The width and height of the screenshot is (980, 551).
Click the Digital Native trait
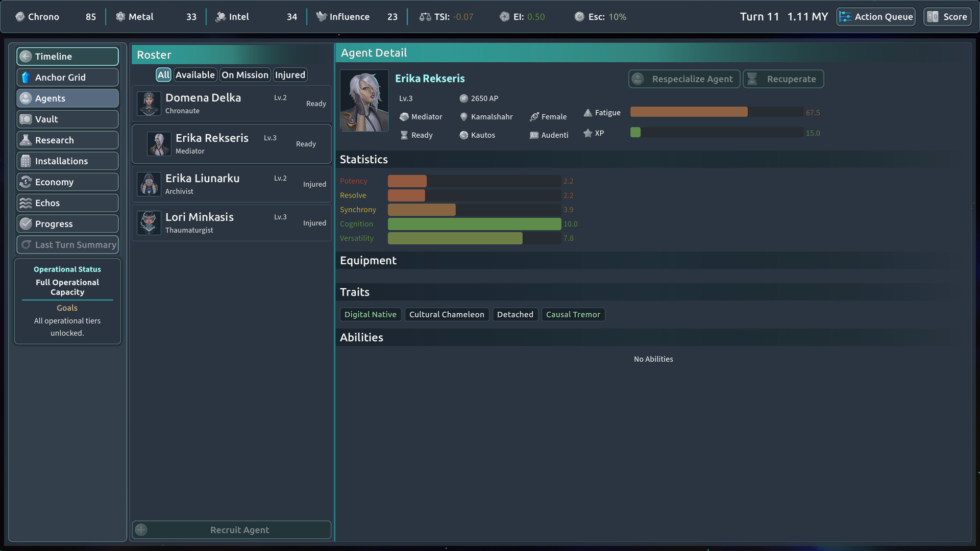click(371, 315)
